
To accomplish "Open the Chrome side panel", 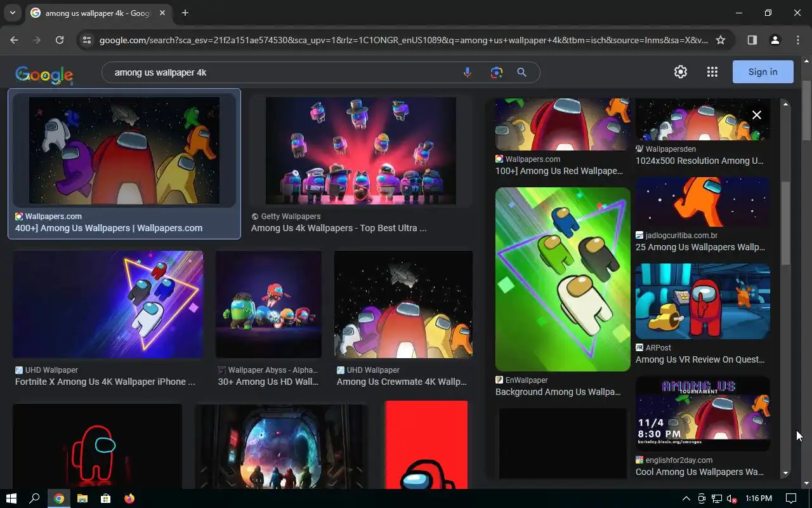I will click(x=752, y=40).
